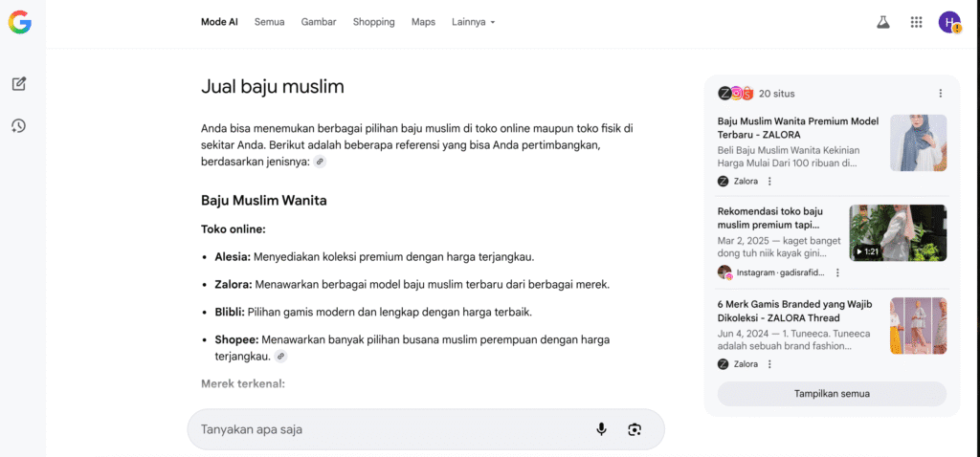Switch to the Shopping tab
The height and width of the screenshot is (457, 980).
point(374,22)
